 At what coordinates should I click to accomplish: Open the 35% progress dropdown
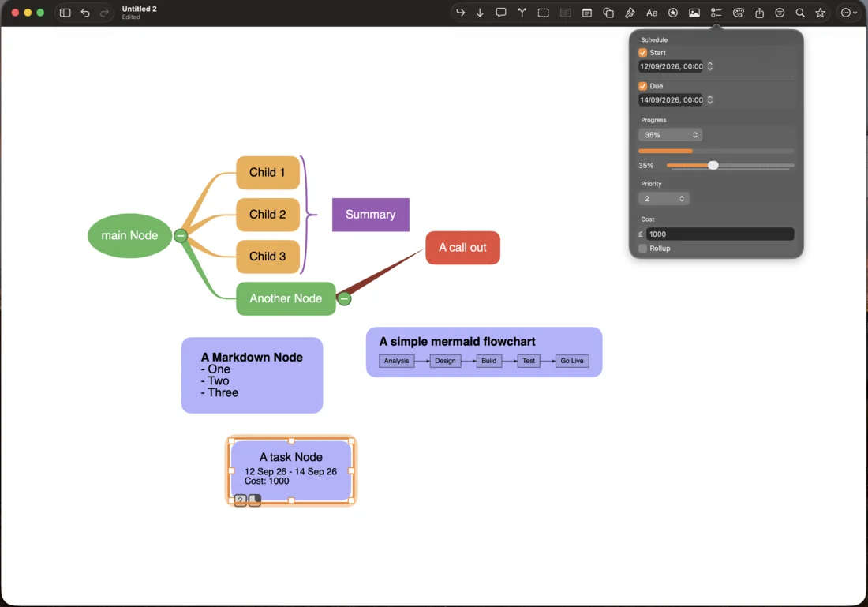pos(671,134)
